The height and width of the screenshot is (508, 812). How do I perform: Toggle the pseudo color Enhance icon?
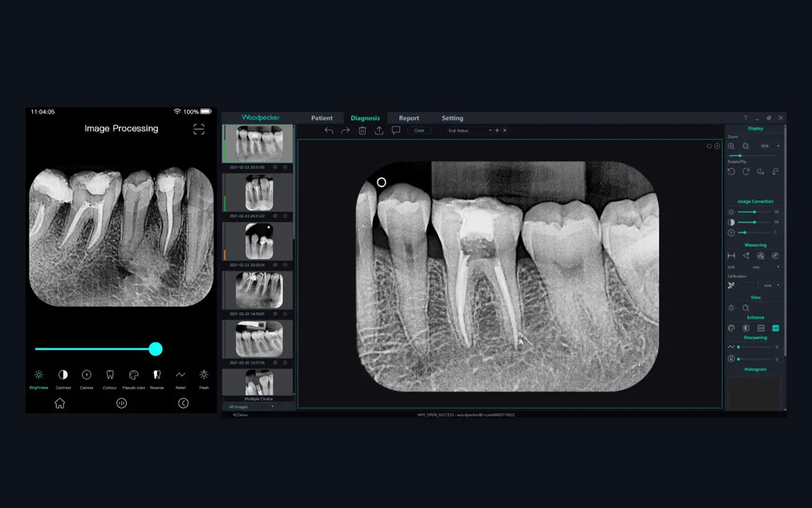pyautogui.click(x=731, y=328)
